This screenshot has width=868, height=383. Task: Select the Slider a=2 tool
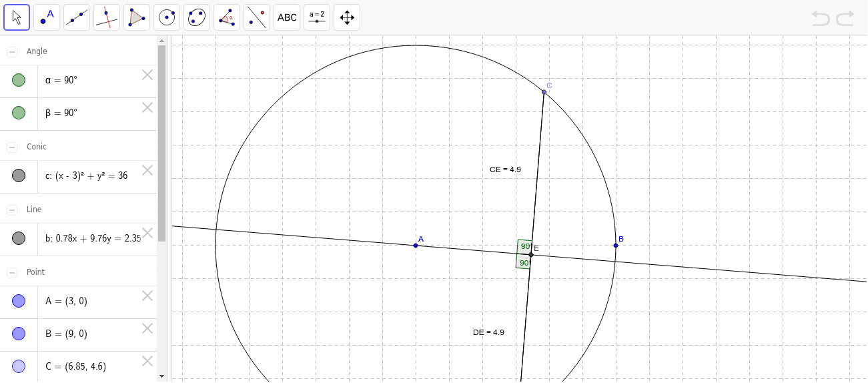tap(317, 17)
